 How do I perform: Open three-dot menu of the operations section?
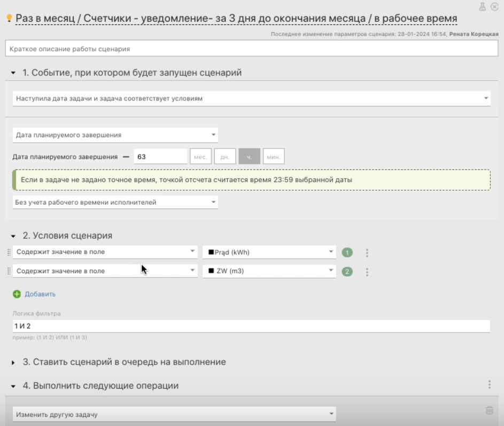489,385
